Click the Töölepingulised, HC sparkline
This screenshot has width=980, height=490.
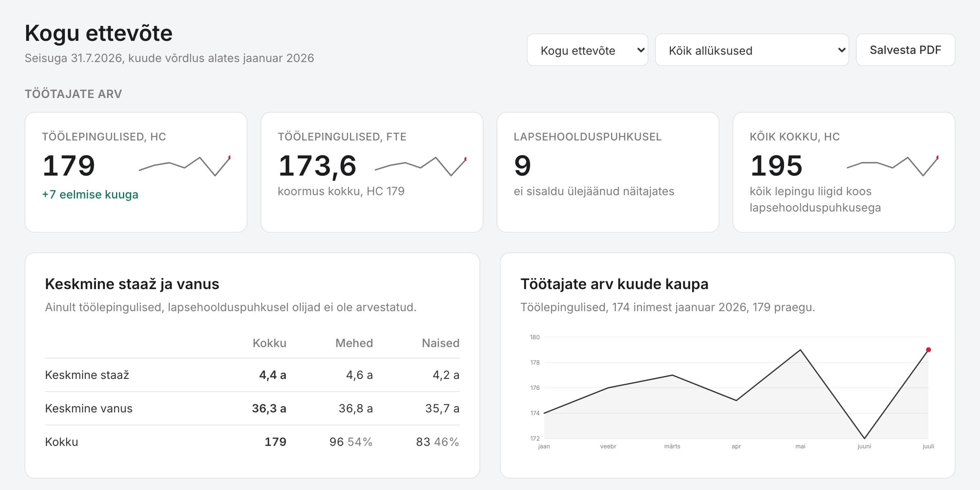[x=185, y=166]
